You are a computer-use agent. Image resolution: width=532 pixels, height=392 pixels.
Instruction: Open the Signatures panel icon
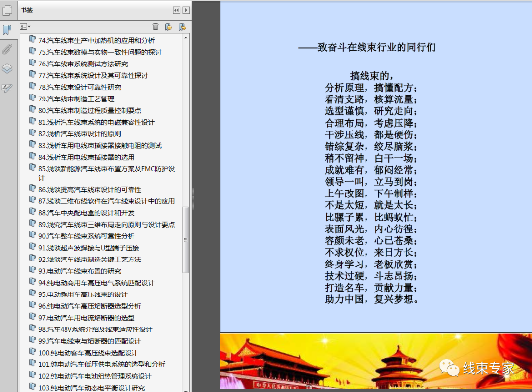click(x=7, y=87)
